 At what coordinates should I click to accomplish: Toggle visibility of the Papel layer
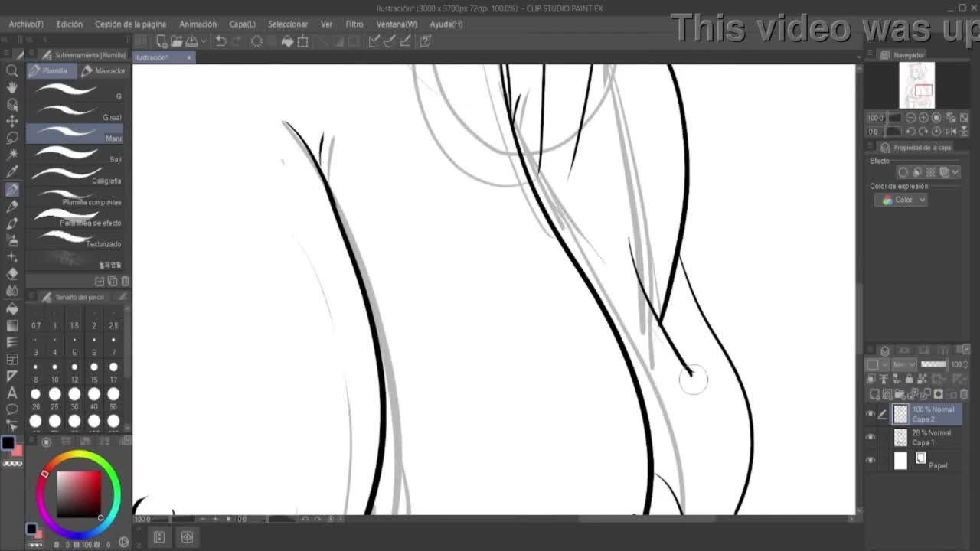[x=870, y=460]
